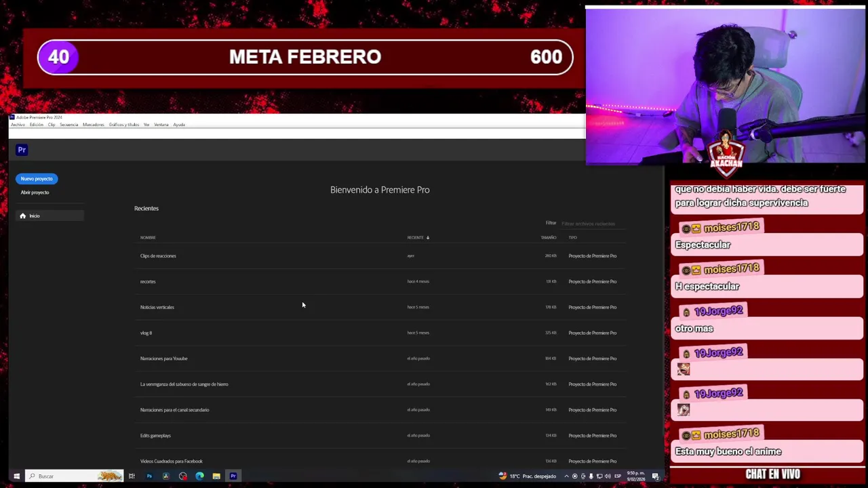Open the Edición menu
The height and width of the screenshot is (488, 868).
pyautogui.click(x=36, y=125)
